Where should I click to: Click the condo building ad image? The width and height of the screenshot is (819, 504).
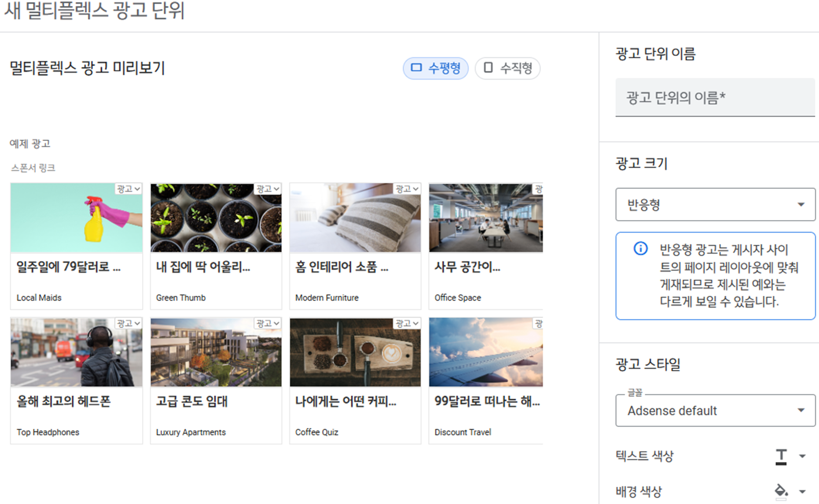point(216,352)
